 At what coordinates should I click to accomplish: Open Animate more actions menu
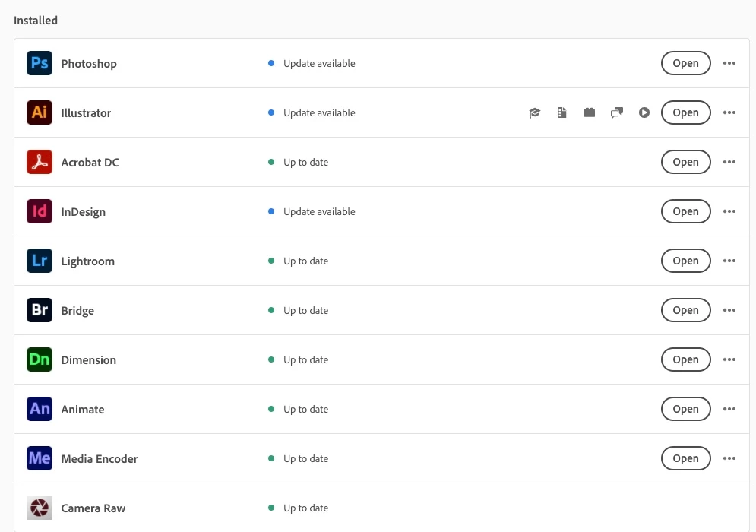729,409
